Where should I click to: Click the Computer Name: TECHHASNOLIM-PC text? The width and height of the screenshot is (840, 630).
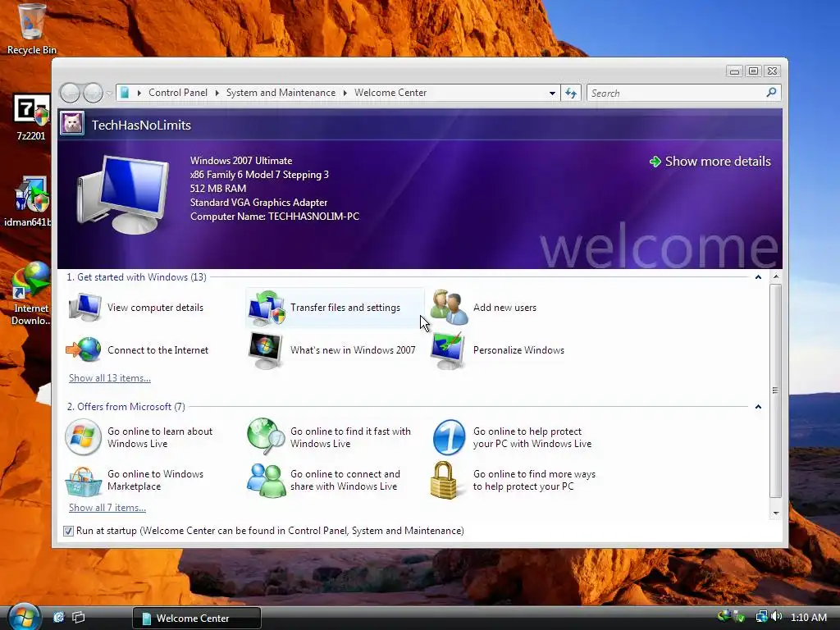[275, 217]
